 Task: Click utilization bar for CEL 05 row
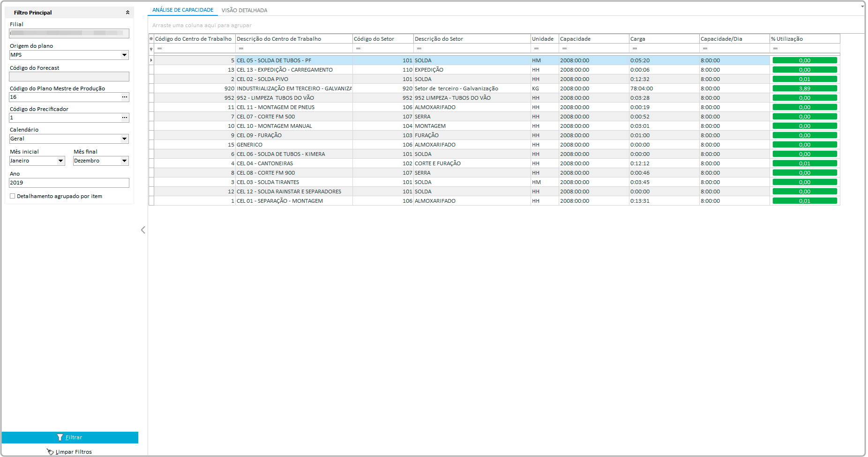tap(805, 60)
